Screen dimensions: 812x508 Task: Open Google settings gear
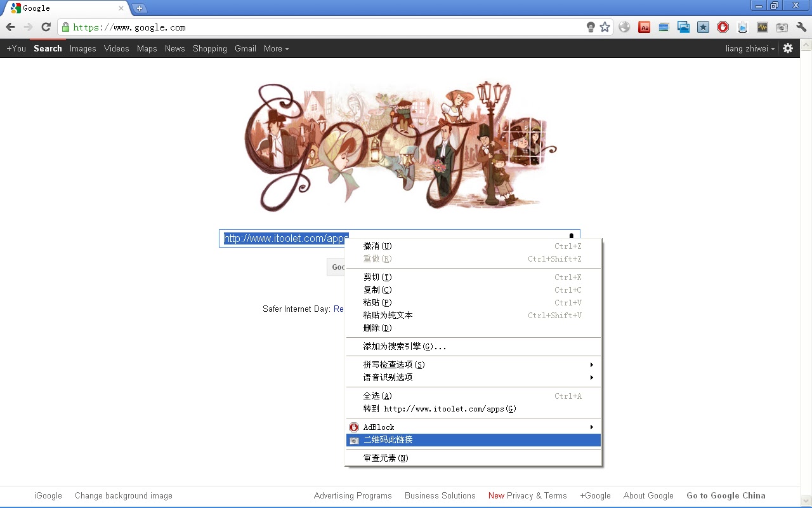tap(788, 48)
